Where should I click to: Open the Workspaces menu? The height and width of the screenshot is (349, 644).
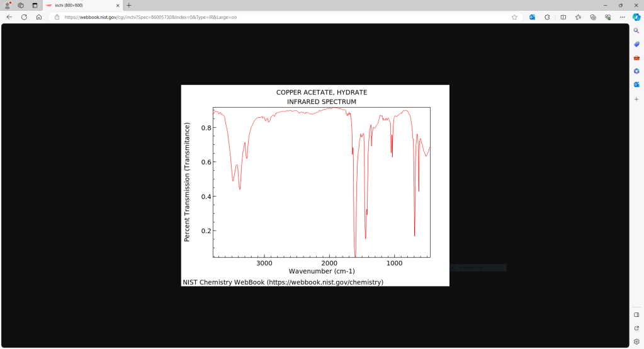[x=21, y=5]
